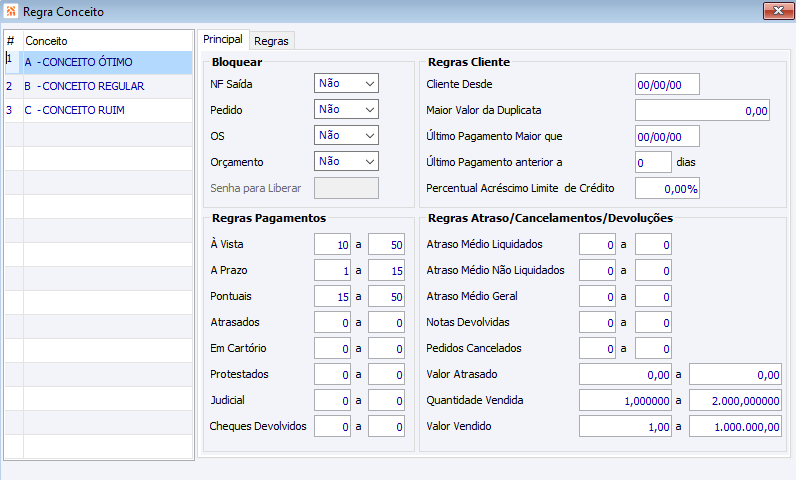
Task: Select row A - CONCEITO ÓTIMO
Action: [78, 63]
